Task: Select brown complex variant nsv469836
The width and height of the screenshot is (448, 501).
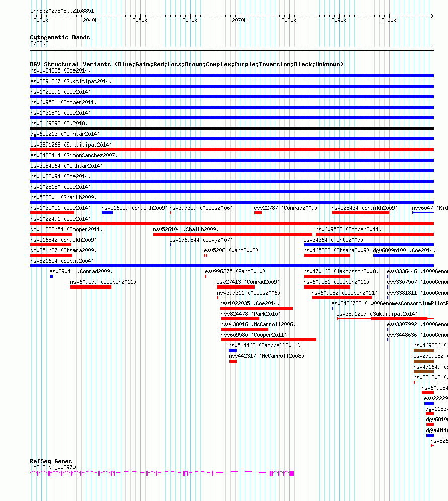Action: click(424, 350)
